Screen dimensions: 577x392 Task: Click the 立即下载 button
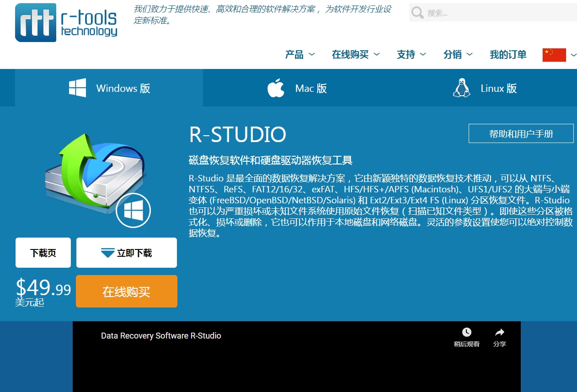(x=127, y=253)
